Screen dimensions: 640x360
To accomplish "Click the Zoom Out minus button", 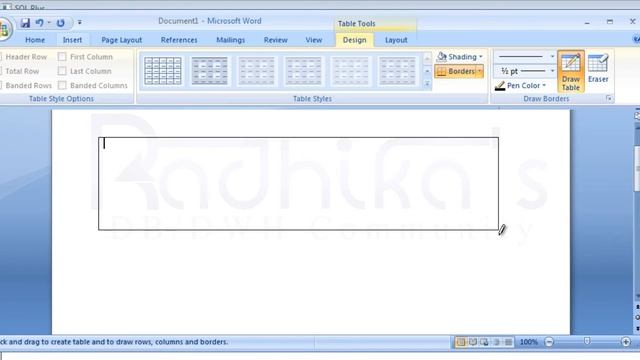I will (549, 342).
